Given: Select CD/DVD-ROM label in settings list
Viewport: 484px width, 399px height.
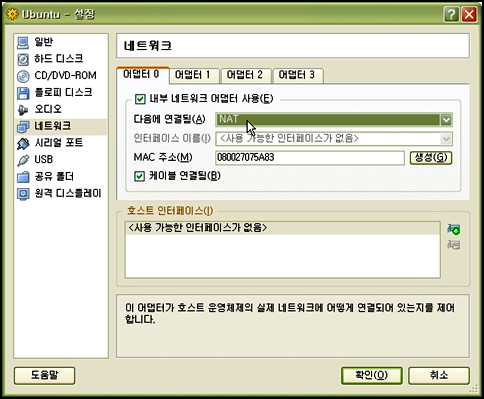Looking at the screenshot, I should [x=66, y=76].
